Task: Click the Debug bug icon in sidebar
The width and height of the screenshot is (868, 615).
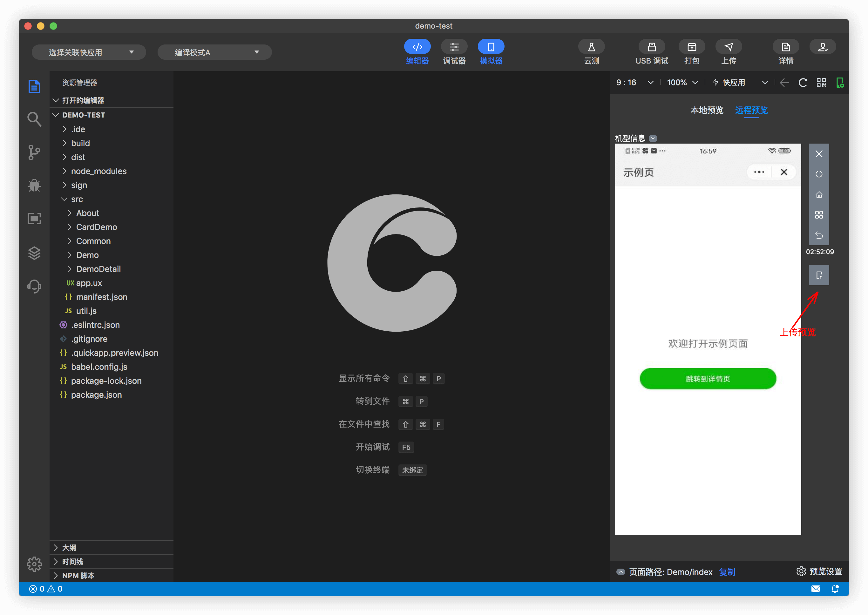Action: [x=34, y=185]
